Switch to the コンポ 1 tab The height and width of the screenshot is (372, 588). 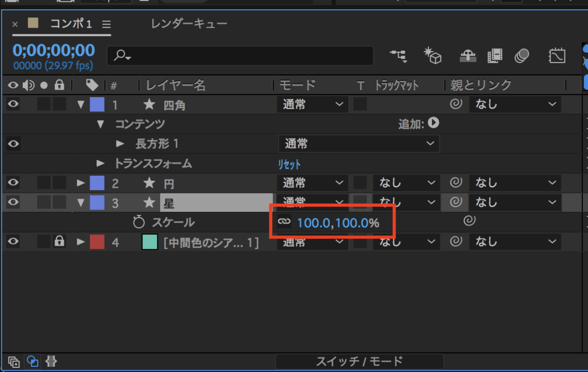coord(71,24)
